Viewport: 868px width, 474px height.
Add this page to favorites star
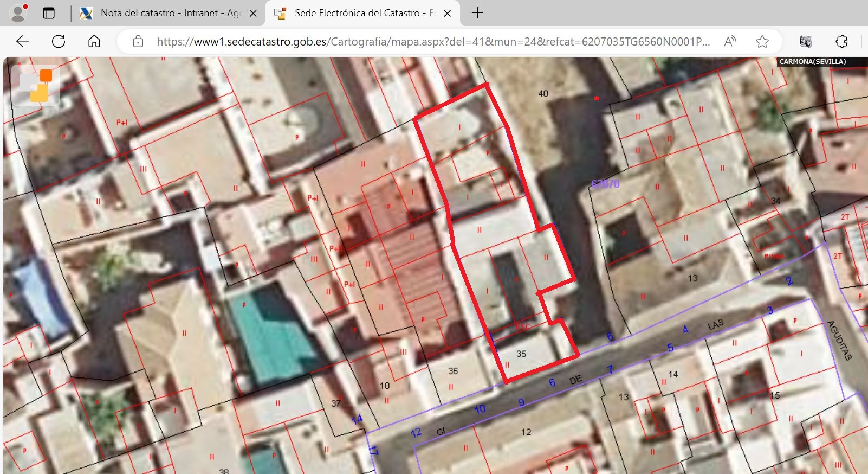762,41
